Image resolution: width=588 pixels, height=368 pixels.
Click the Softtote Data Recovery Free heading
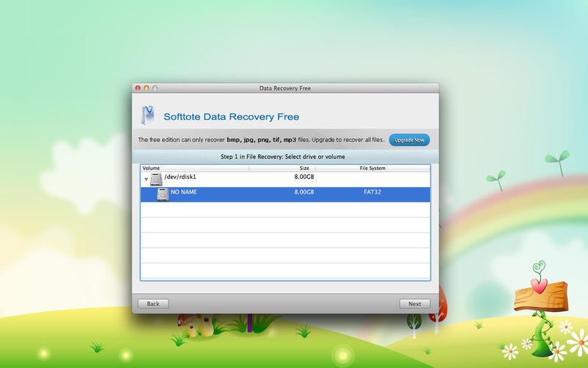click(232, 117)
